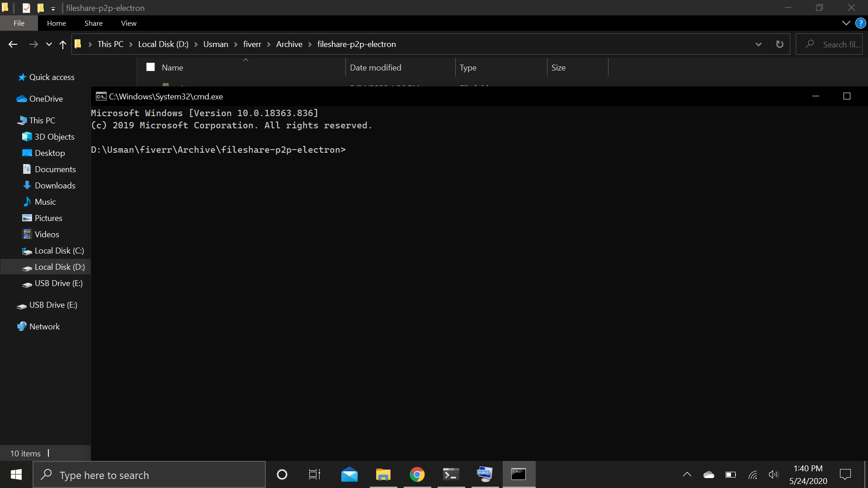868x488 pixels.
Task: Open the volume control in the tray
Action: pyautogui.click(x=774, y=475)
